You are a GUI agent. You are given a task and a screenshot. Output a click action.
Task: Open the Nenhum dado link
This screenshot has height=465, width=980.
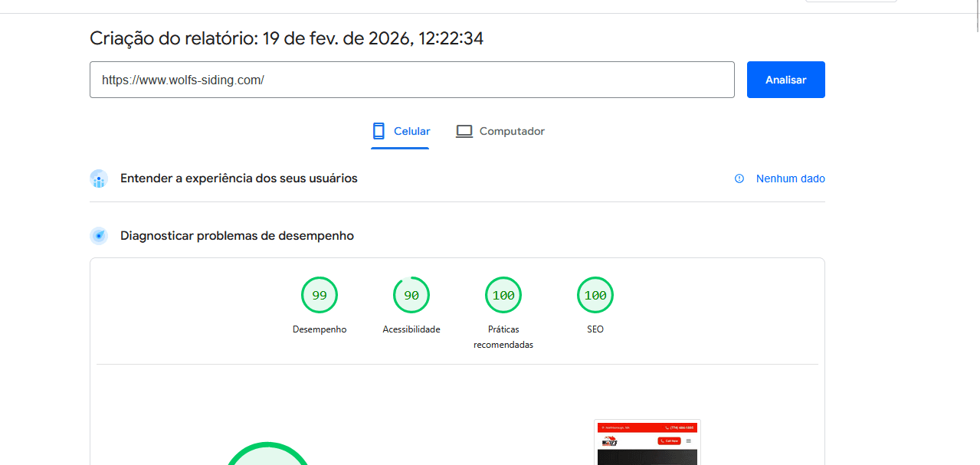(x=790, y=178)
